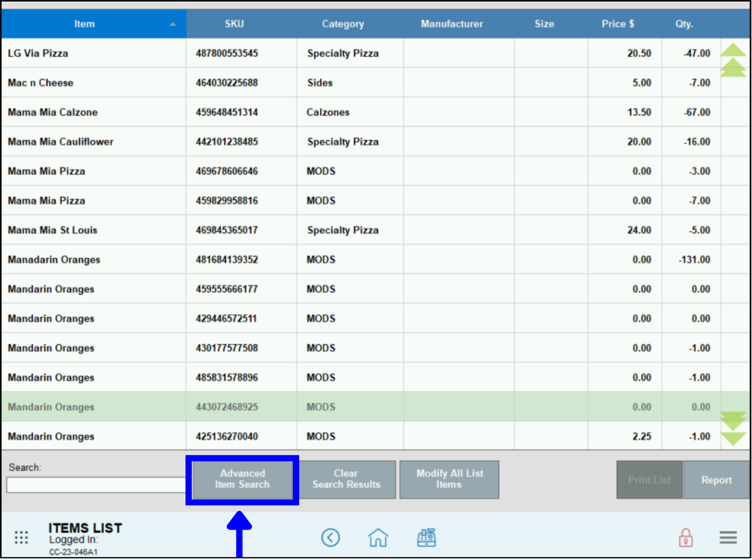
Task: Select Mandarin Oranges SKU 425136270040
Action: click(x=361, y=436)
